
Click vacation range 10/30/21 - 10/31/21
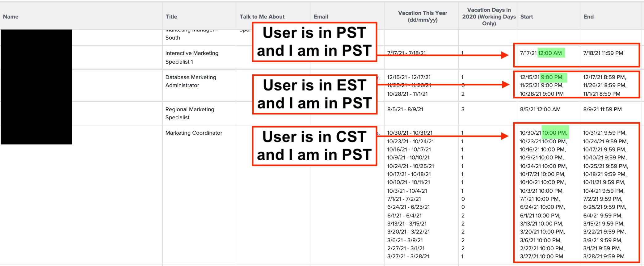(410, 133)
